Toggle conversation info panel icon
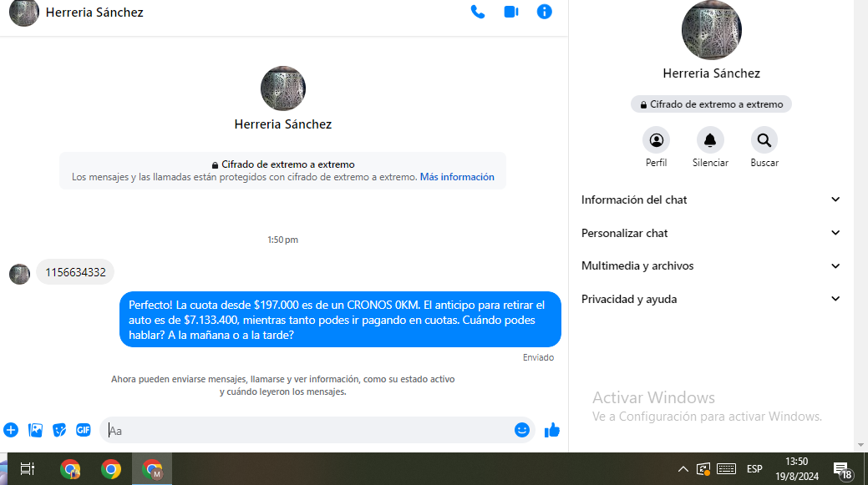Screen dimensions: 868x485 click(544, 12)
